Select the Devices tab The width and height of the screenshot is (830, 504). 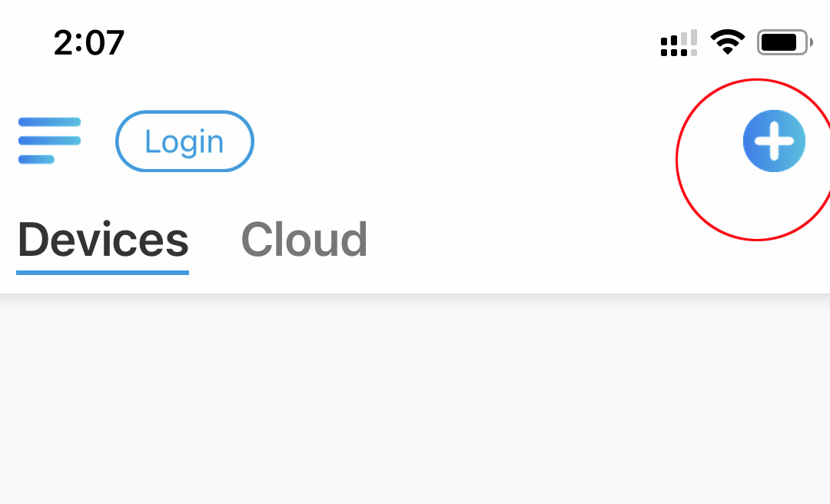pyautogui.click(x=103, y=240)
